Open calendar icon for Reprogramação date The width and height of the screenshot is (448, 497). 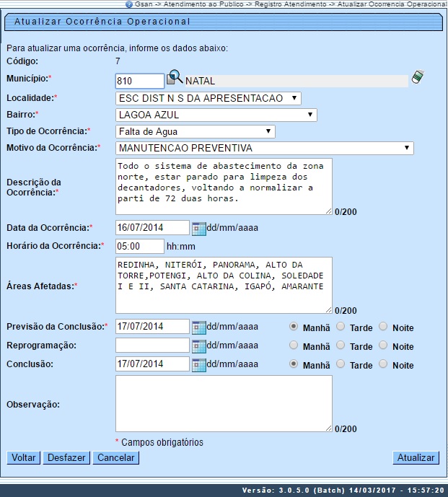click(198, 346)
